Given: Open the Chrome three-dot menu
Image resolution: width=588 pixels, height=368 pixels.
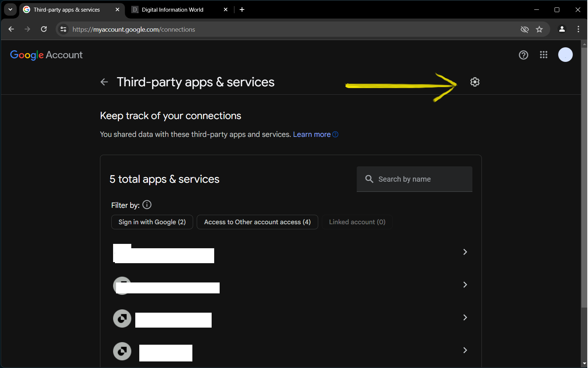Looking at the screenshot, I should [x=578, y=29].
